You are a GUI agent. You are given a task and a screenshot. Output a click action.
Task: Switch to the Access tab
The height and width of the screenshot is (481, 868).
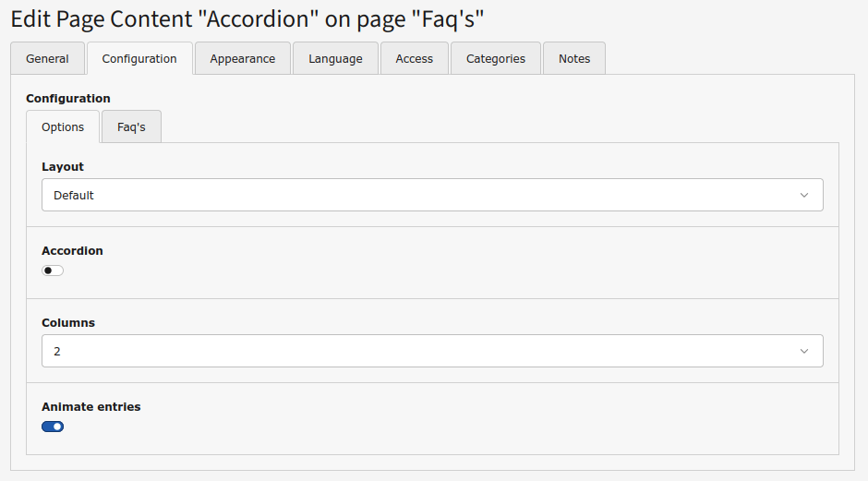[414, 58]
